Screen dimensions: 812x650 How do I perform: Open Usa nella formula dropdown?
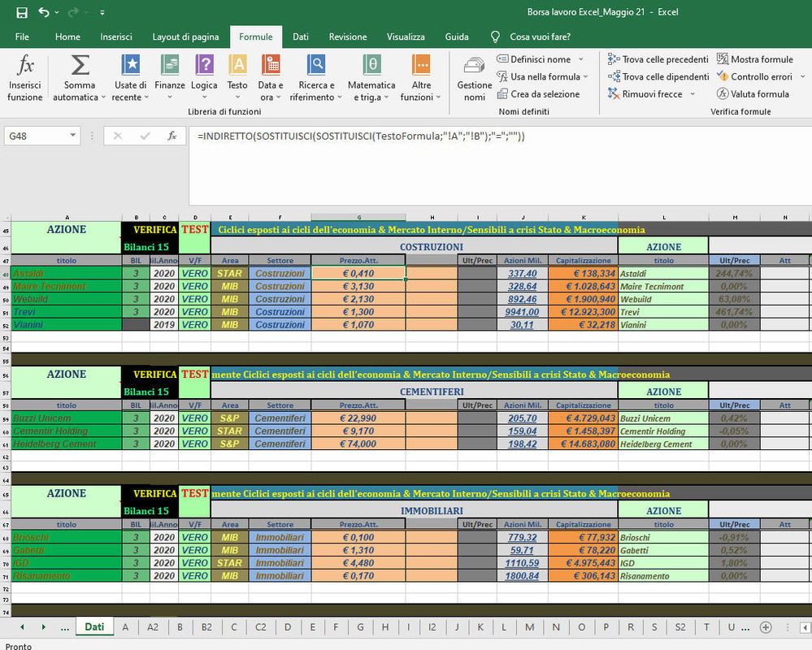click(543, 76)
